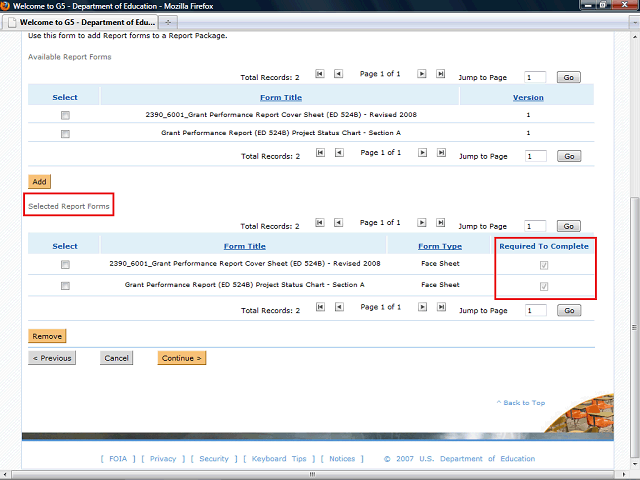Select Cover Sheet checkbox in Available Report Forms
640x480 pixels.
coord(65,116)
